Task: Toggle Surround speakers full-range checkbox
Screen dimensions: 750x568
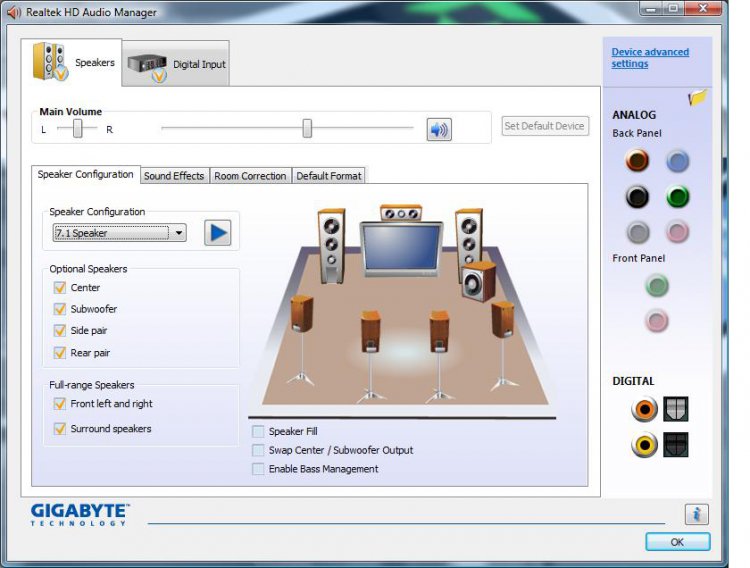Action: click(x=60, y=429)
